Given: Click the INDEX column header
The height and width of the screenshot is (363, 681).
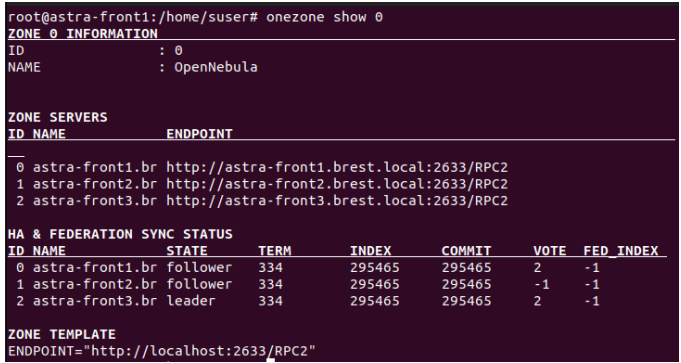Looking at the screenshot, I should [x=370, y=251].
